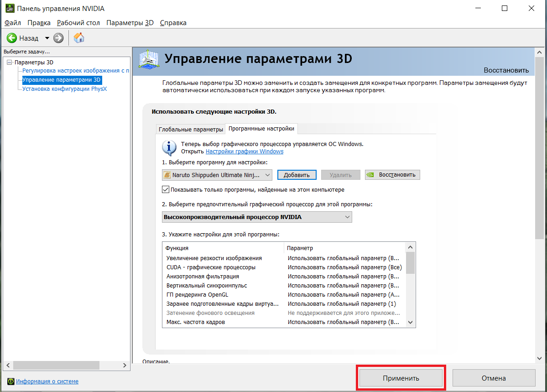Close the NVIDIA control panel window

531,8
